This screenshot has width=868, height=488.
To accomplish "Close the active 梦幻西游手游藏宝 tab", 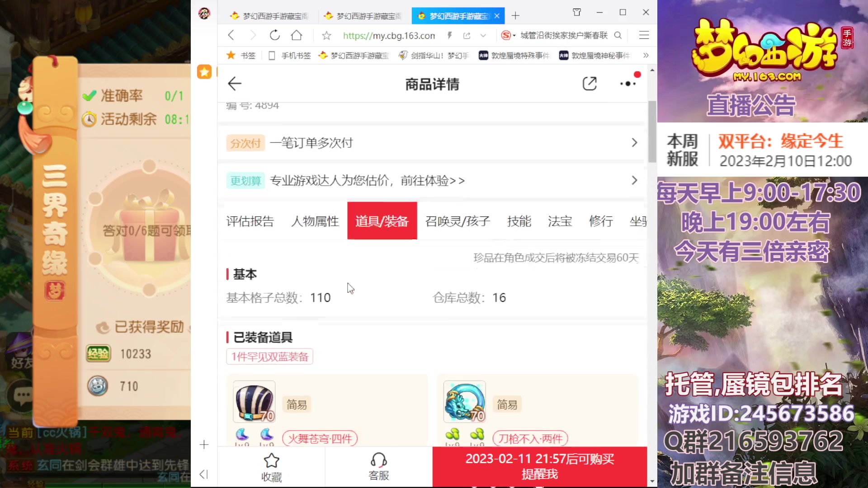I will click(x=497, y=16).
